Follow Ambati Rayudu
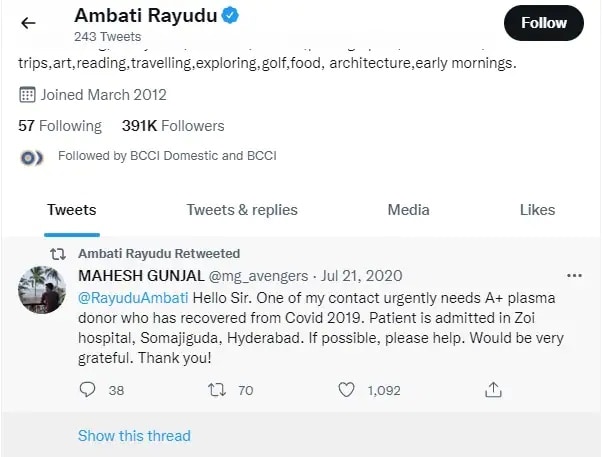The height and width of the screenshot is (457, 602). tap(543, 22)
